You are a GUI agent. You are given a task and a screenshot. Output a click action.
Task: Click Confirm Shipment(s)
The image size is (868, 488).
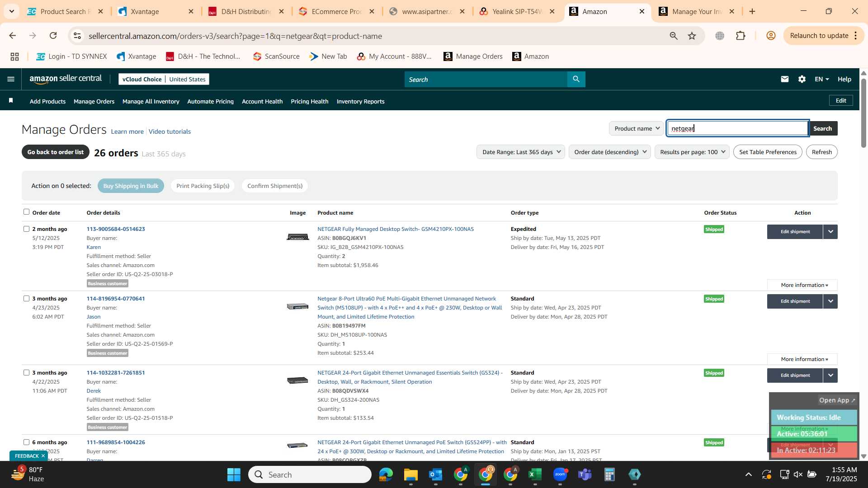tap(274, 186)
